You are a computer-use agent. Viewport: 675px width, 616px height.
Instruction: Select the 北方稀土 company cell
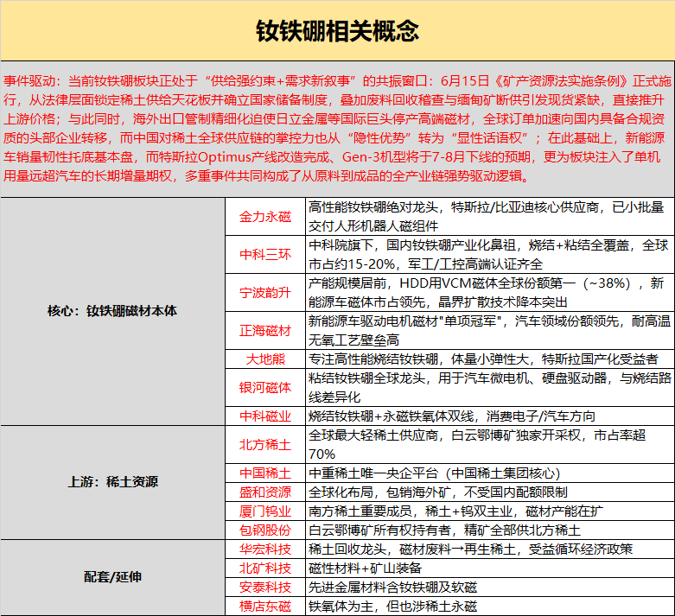click(x=265, y=445)
